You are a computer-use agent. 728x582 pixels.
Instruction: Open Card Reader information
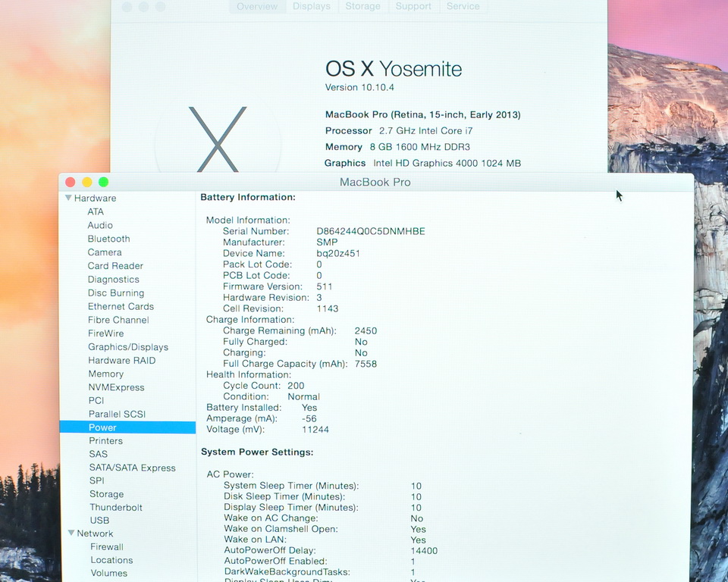[x=115, y=265]
